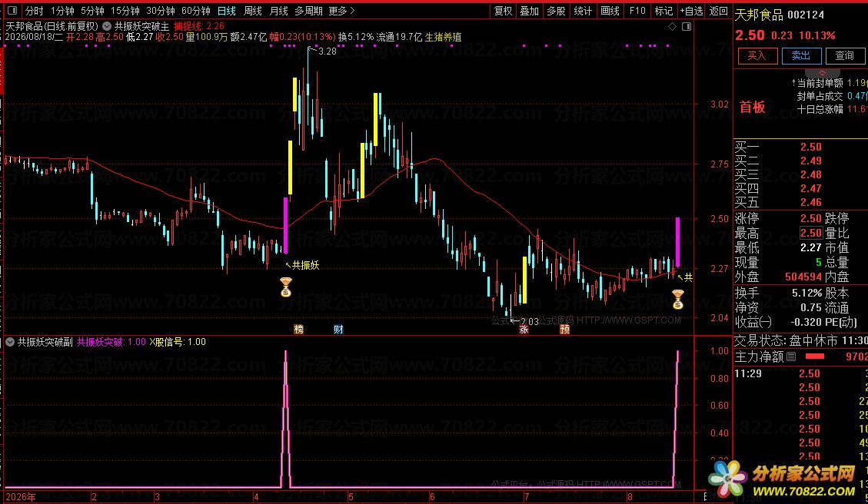
Task: Switch to 5分钟 period
Action: [x=92, y=11]
